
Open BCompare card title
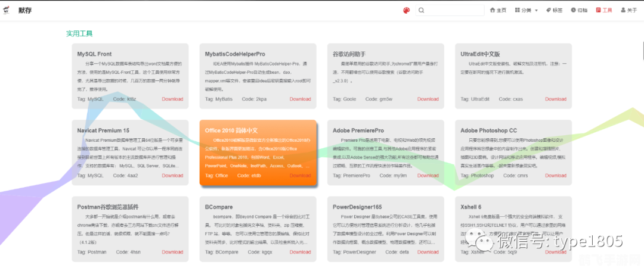pyautogui.click(x=218, y=207)
